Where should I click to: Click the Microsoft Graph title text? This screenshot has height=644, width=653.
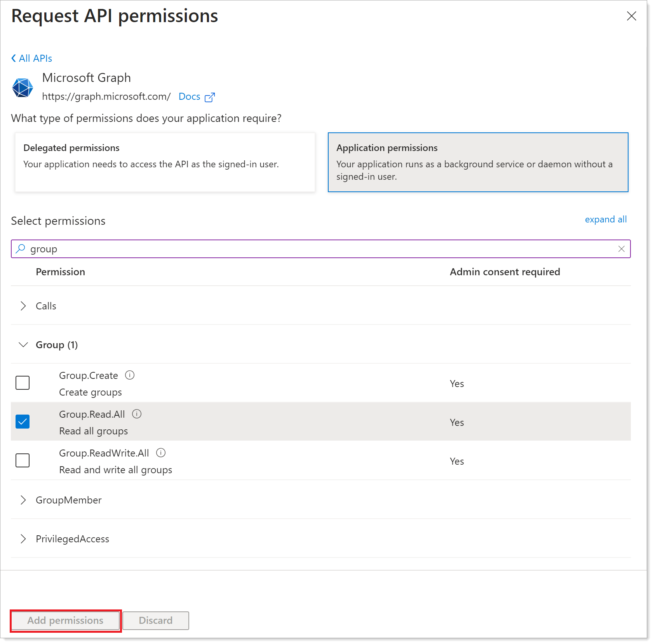(x=86, y=78)
